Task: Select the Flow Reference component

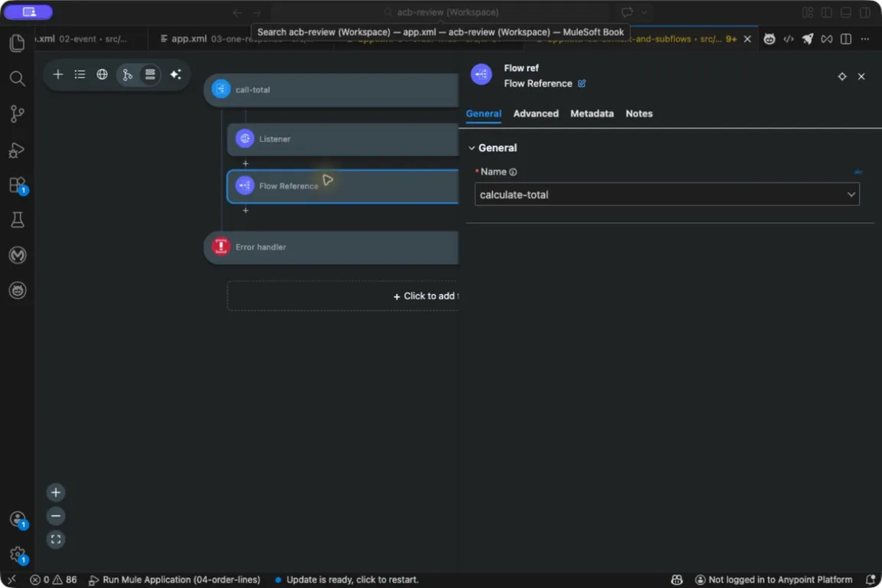Action: click(x=342, y=186)
